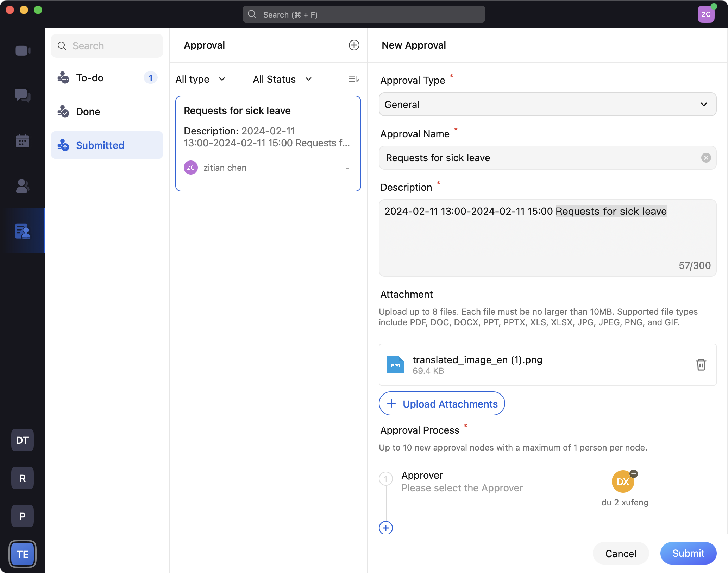Open the Approval Type General dropdown
Viewport: 728px width, 573px height.
(x=547, y=105)
